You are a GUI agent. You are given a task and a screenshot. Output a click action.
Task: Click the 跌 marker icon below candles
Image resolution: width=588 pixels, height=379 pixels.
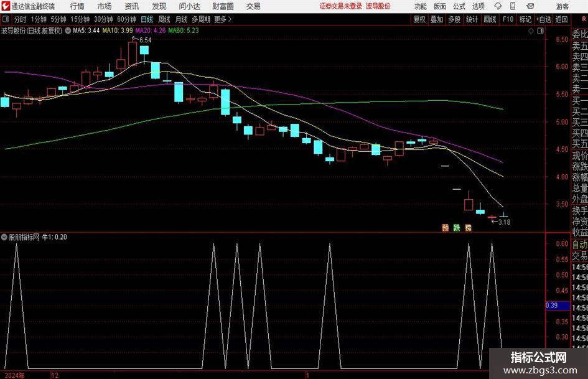(457, 228)
